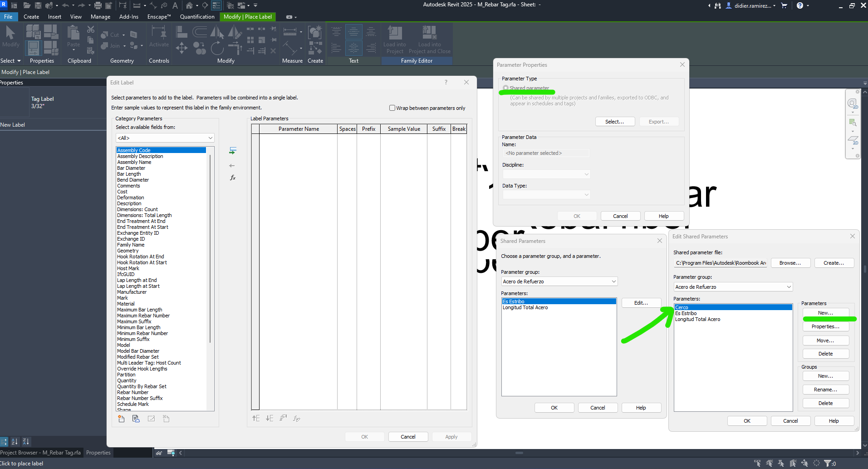Move label parameter up in the list
Viewport: 868px width, 469px height.
click(x=255, y=418)
